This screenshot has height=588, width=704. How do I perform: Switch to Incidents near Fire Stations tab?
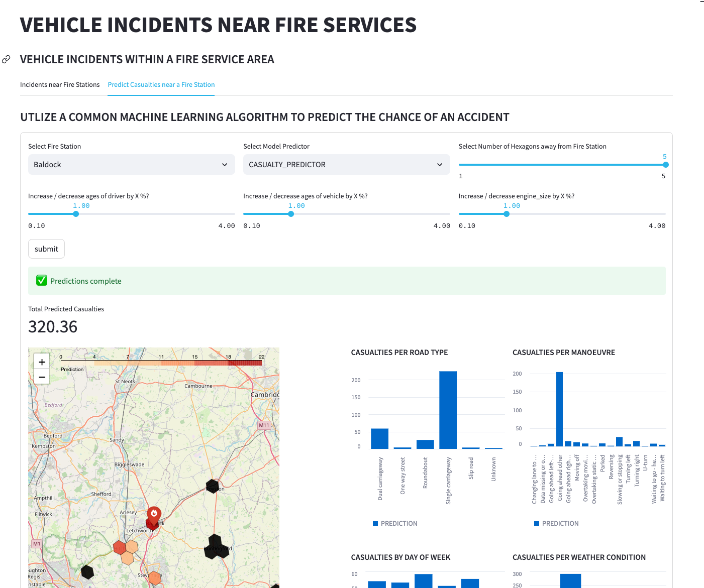point(60,84)
